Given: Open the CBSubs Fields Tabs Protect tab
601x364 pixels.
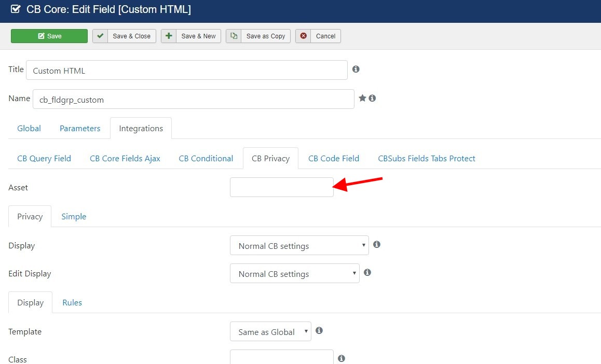Looking at the screenshot, I should pyautogui.click(x=427, y=159).
